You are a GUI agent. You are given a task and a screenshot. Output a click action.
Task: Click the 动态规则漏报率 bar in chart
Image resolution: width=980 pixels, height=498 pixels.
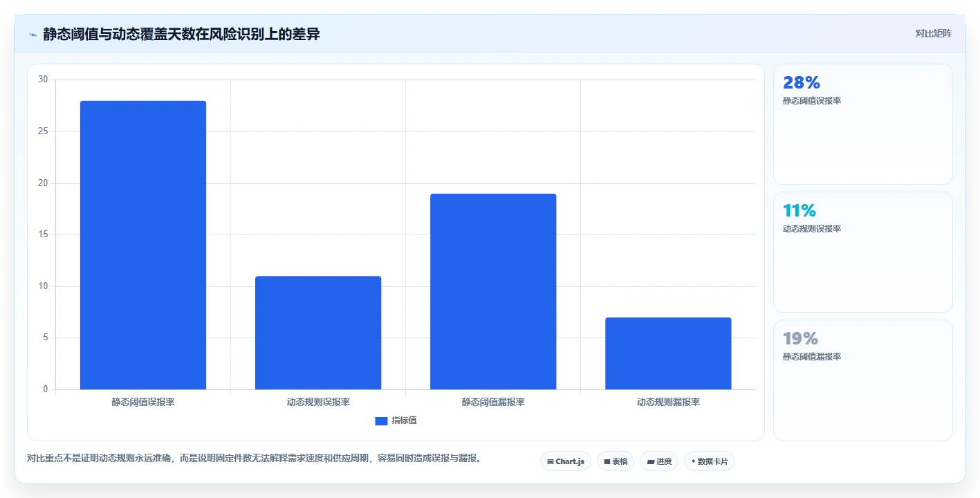pos(668,353)
